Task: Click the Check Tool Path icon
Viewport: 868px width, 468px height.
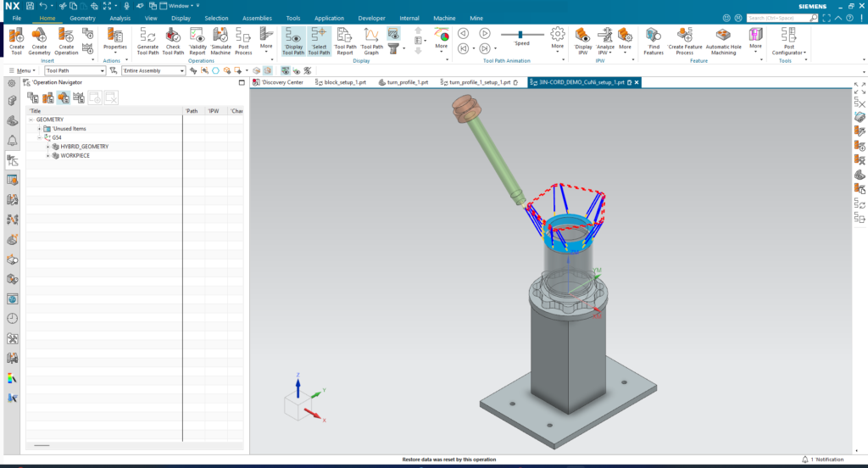Action: coord(173,40)
